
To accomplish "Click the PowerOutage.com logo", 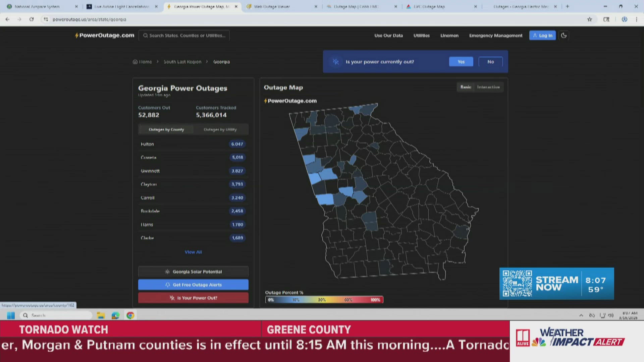I will pos(105,35).
